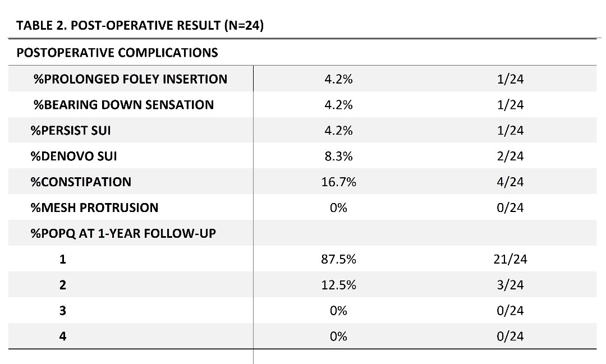Click the 4/24 constipation fraction cell
This screenshot has height=364, width=606.
pyautogui.click(x=510, y=182)
